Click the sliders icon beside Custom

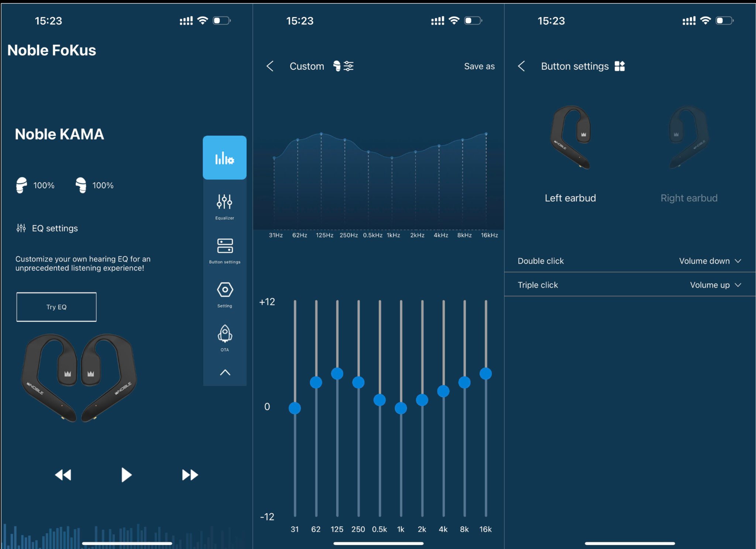(x=348, y=66)
